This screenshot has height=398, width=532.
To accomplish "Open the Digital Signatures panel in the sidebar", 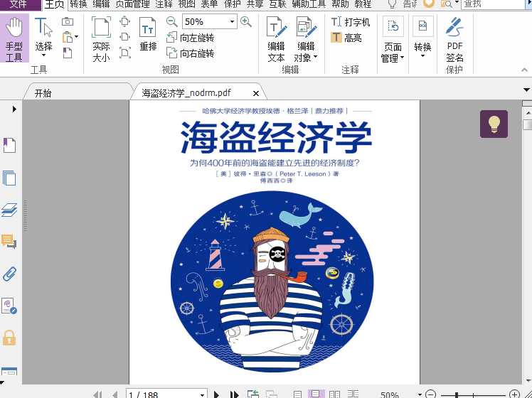I will pyautogui.click(x=9, y=306).
